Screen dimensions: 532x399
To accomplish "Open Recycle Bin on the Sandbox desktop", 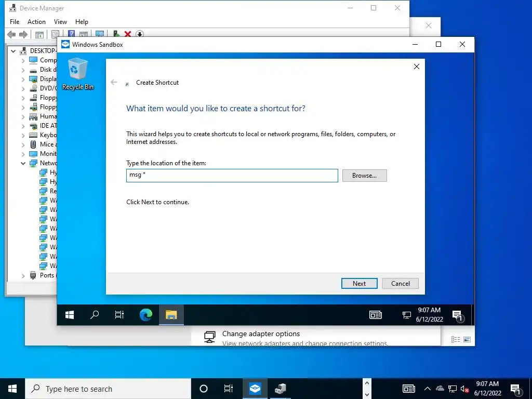I will pyautogui.click(x=78, y=74).
